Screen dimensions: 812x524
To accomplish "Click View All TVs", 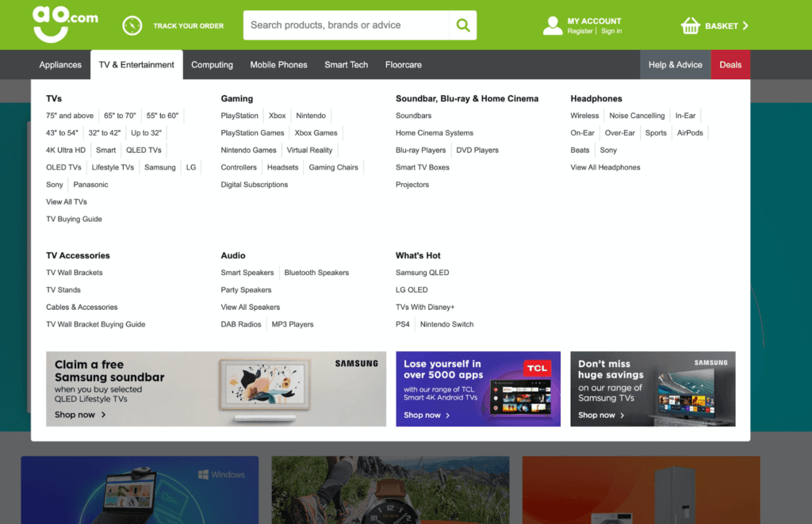I will (x=67, y=202).
